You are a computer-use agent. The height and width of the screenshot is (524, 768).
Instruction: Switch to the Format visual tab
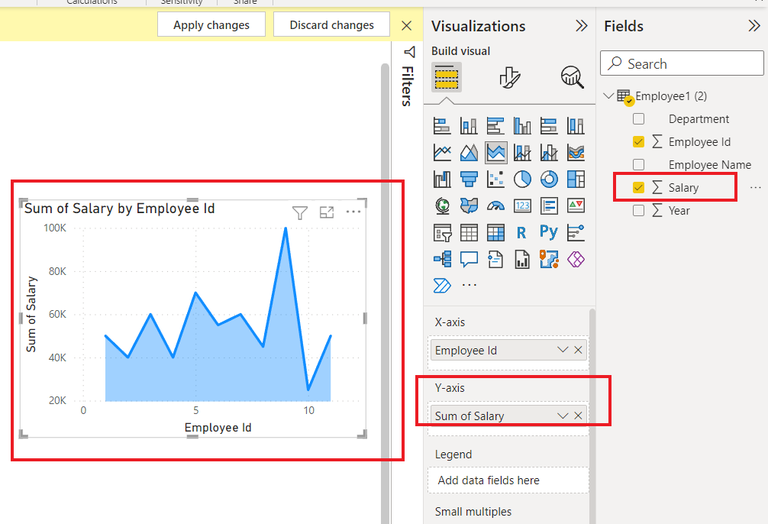[509, 77]
